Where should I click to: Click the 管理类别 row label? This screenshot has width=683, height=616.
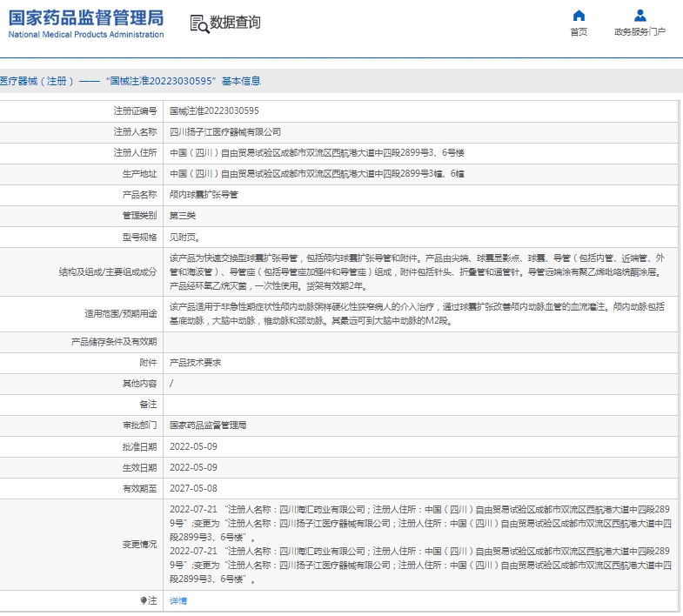[140, 216]
